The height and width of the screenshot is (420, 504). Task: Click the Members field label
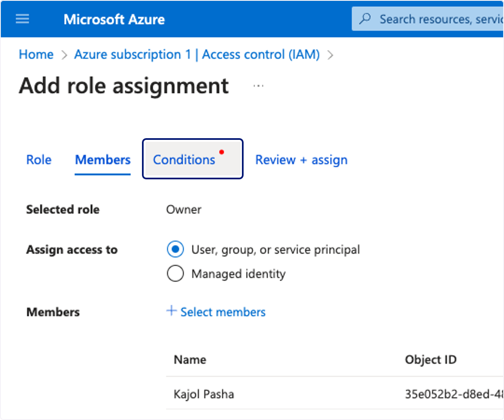point(53,312)
